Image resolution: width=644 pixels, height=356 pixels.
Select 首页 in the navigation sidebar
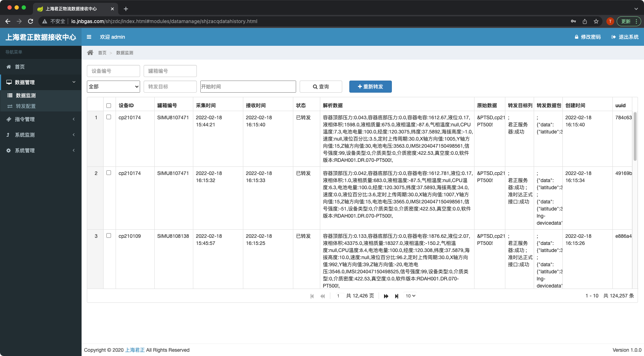point(20,67)
